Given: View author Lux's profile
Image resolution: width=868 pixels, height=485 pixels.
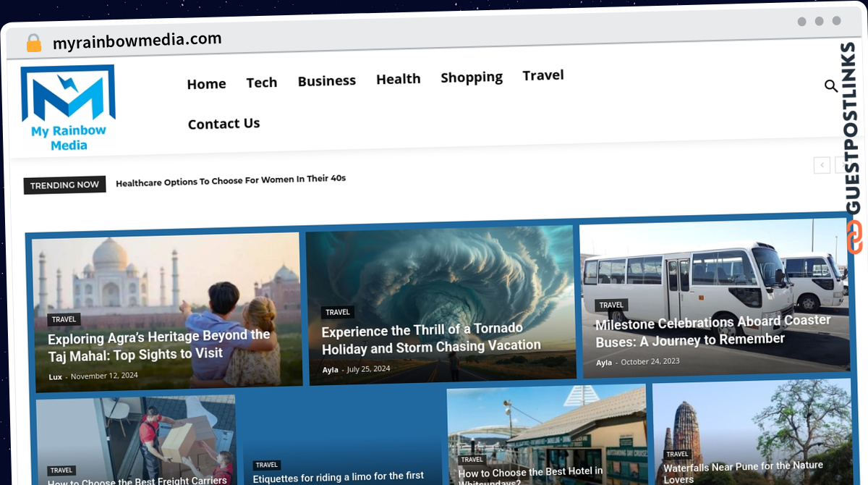Looking at the screenshot, I should click(56, 377).
